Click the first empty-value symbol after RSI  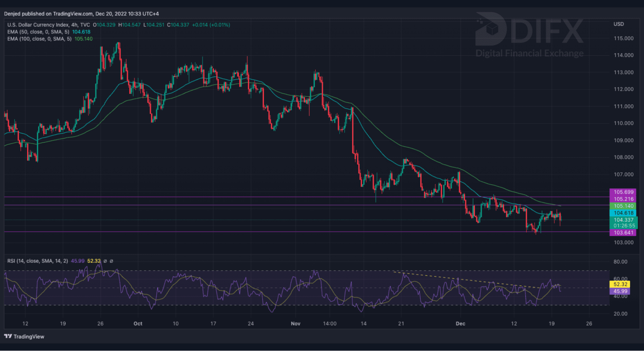105,261
